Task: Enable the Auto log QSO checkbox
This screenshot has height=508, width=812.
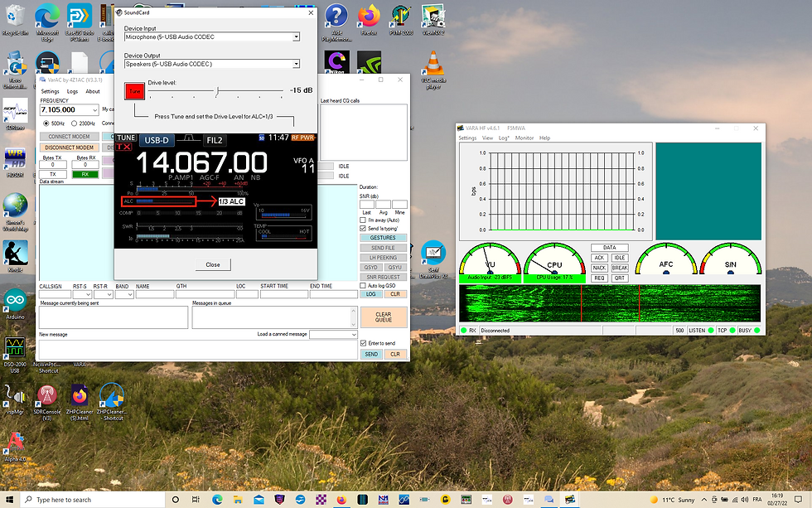Action: tap(363, 285)
